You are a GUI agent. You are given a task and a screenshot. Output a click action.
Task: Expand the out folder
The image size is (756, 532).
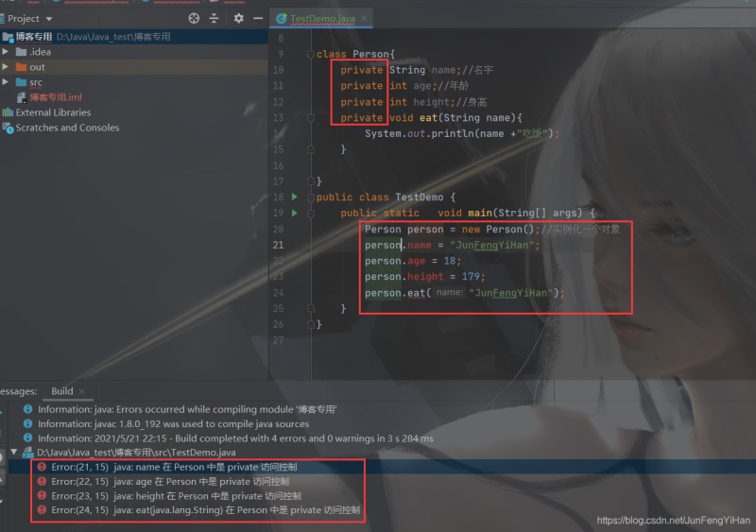[6, 66]
